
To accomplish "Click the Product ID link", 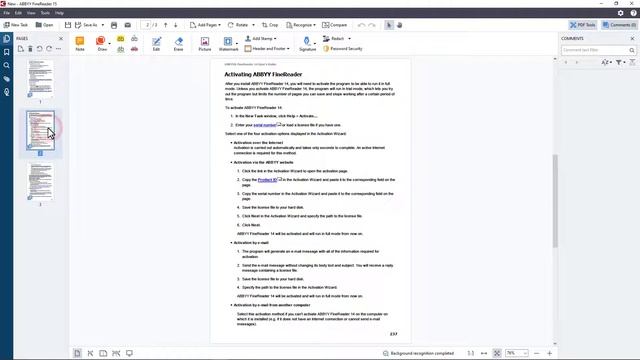I will coord(267,180).
